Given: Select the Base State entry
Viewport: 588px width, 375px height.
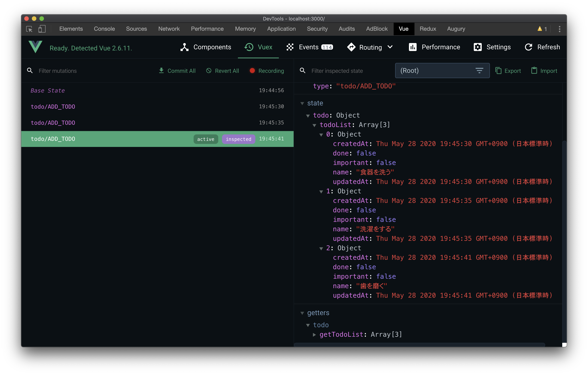Looking at the screenshot, I should tap(157, 90).
